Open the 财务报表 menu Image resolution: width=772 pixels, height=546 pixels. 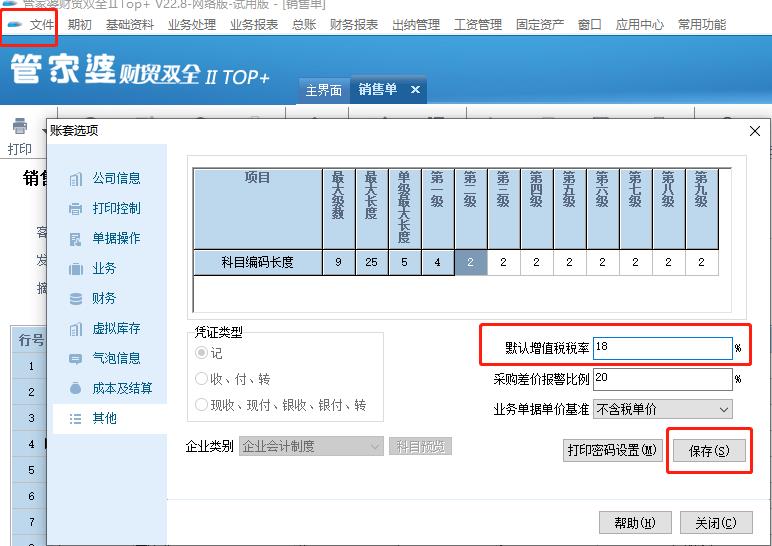[x=354, y=24]
